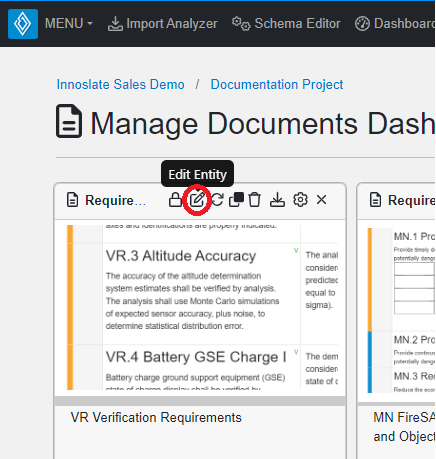
Task: Open Schema Editor
Action: click(286, 24)
